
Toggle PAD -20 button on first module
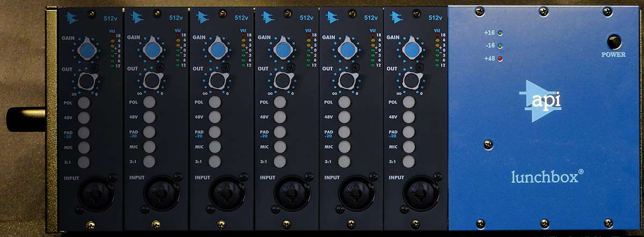click(x=84, y=132)
